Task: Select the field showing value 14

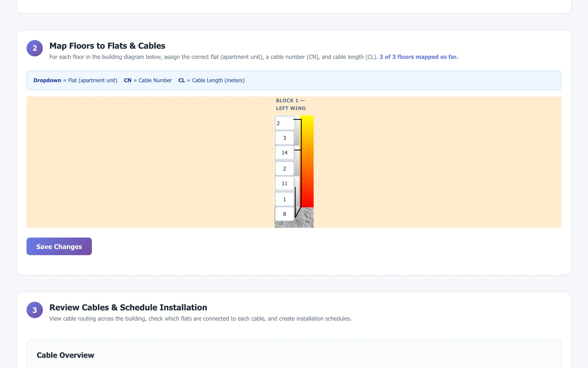Action: [x=284, y=153]
